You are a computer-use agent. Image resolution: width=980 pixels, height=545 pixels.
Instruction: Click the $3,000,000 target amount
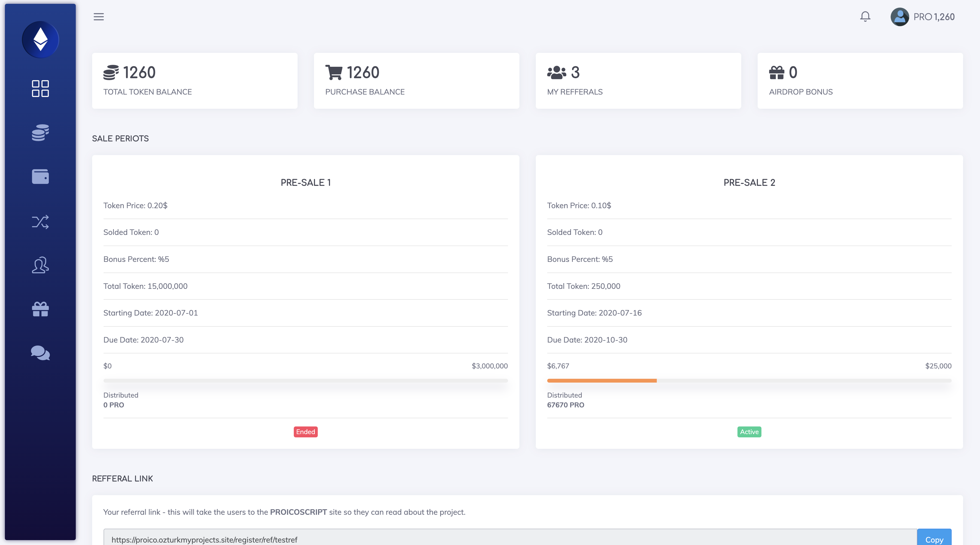[490, 366]
